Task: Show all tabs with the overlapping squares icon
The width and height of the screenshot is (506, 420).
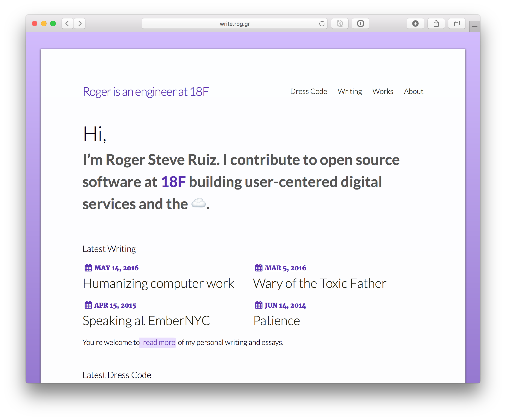Action: pos(457,23)
